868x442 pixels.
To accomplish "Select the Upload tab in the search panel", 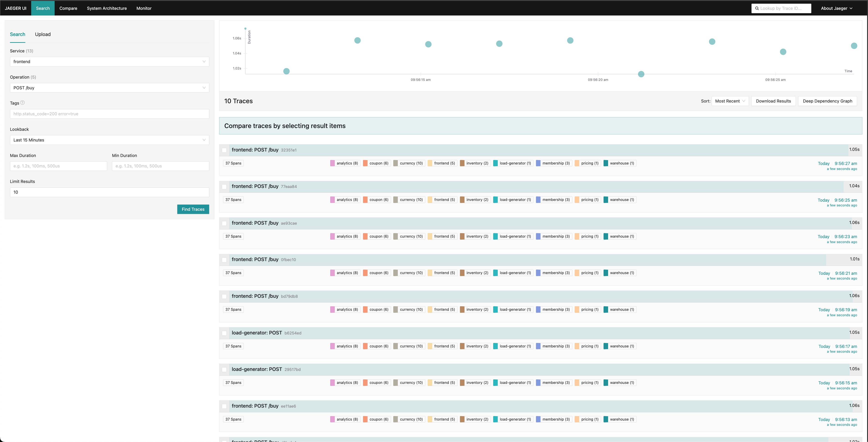I will tap(43, 34).
